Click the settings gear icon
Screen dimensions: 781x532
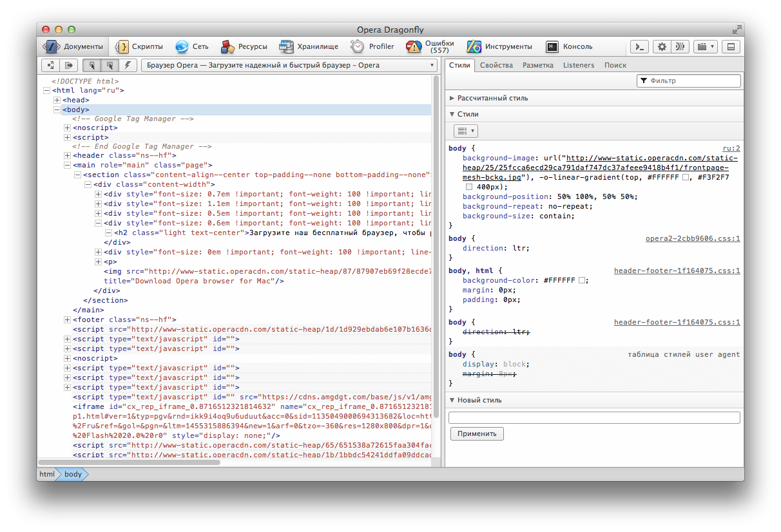click(661, 46)
